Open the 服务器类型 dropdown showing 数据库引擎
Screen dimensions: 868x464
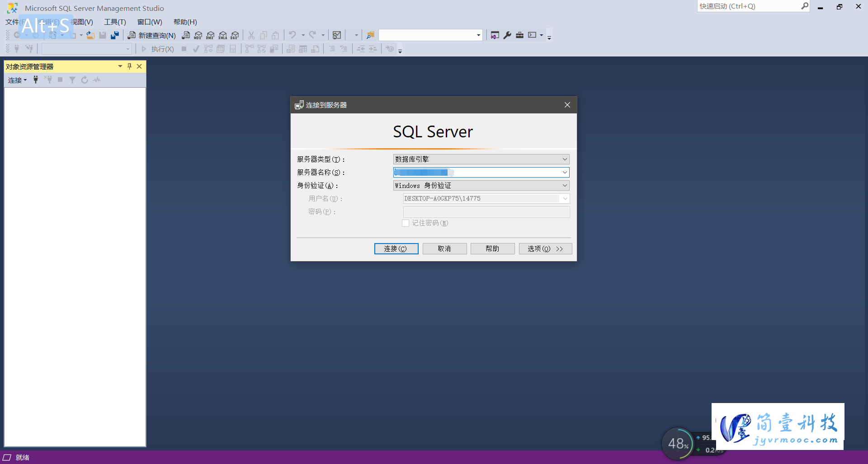481,159
